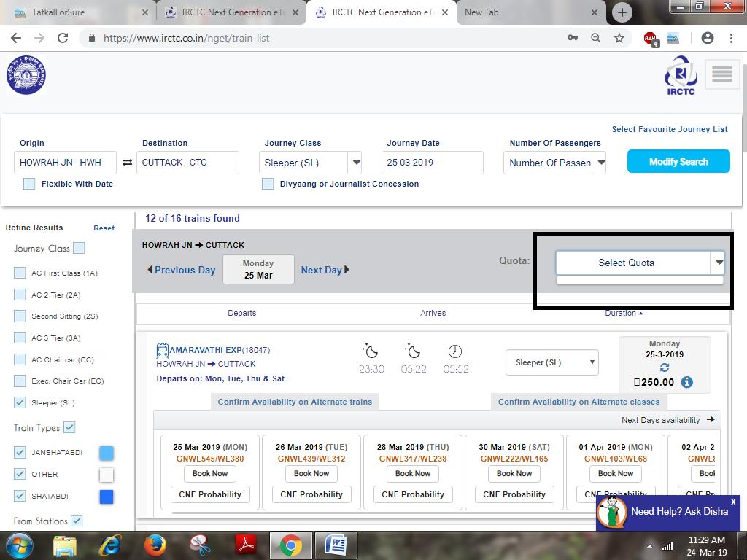Viewport: 747px width, 560px height.
Task: Open the TatkalForSure extension icon
Action: [673, 38]
